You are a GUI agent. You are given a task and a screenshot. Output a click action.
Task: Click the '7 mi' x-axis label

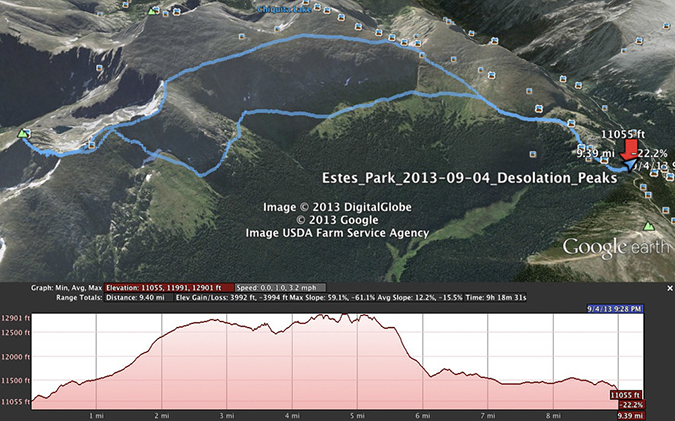tap(488, 416)
